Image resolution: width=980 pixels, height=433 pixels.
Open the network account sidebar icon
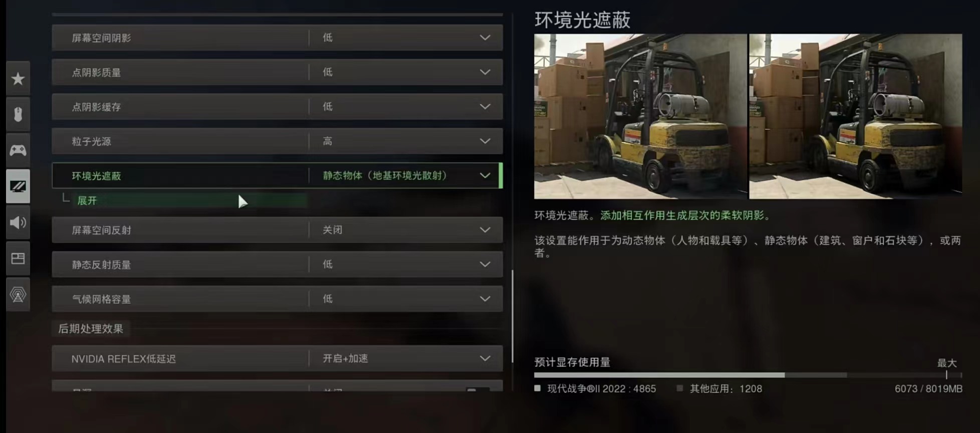click(18, 294)
